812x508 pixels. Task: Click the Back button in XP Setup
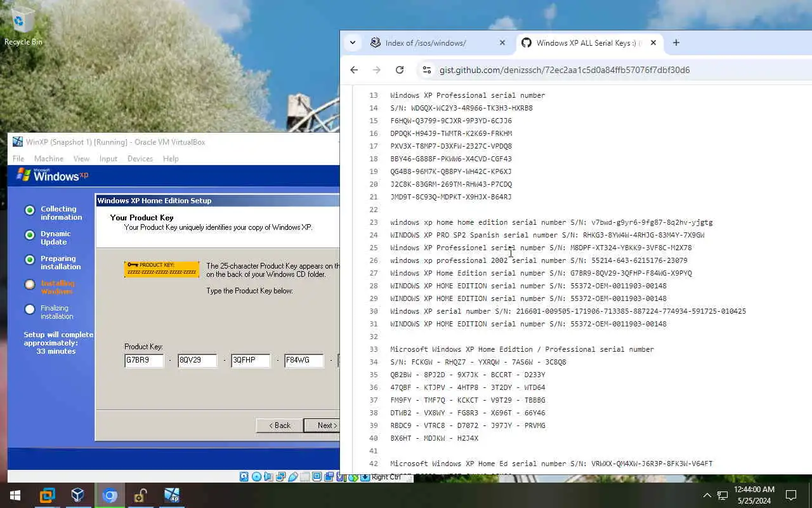280,425
